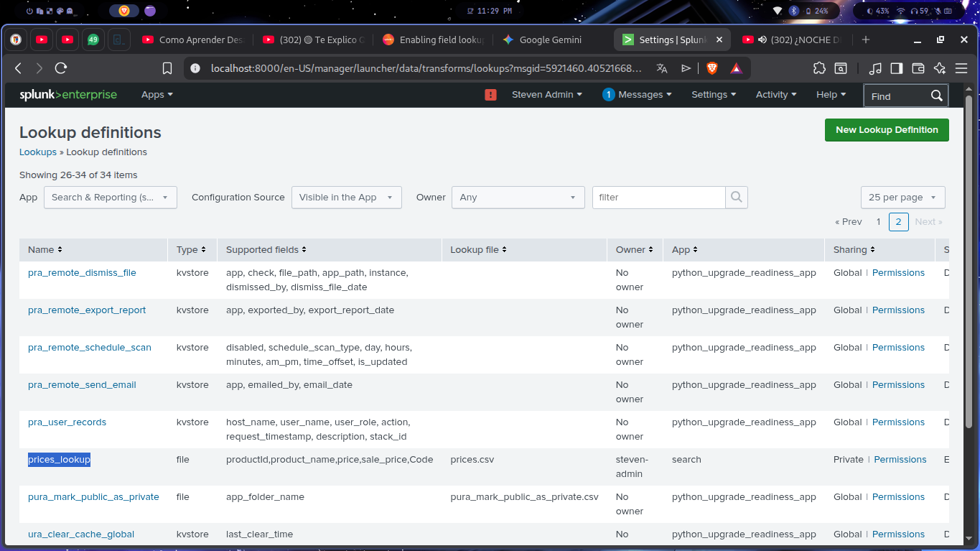The image size is (980, 551).
Task: Open Brave Rewards via the triangle icon
Action: pyautogui.click(x=736, y=68)
